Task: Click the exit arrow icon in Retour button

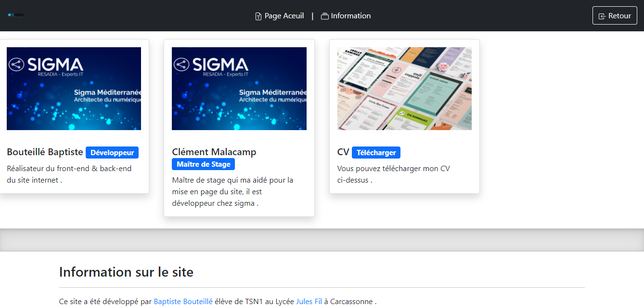Action: coord(602,16)
